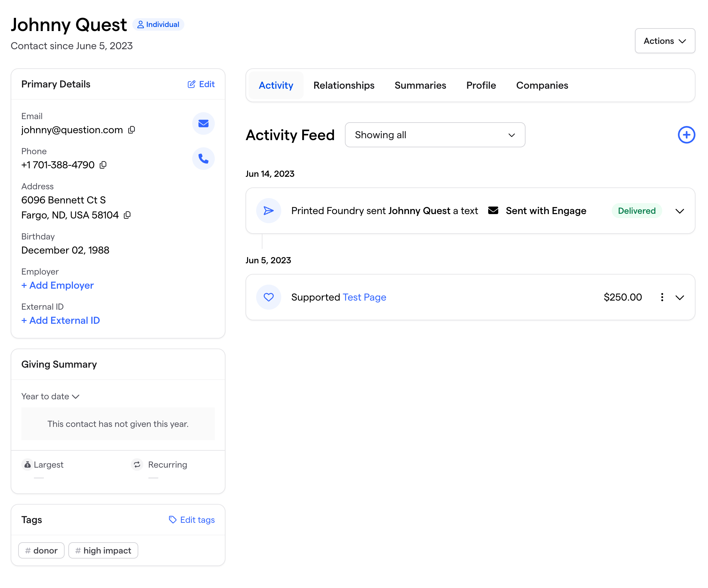This screenshot has width=708, height=588.
Task: Click the high impact tag
Action: (103, 550)
